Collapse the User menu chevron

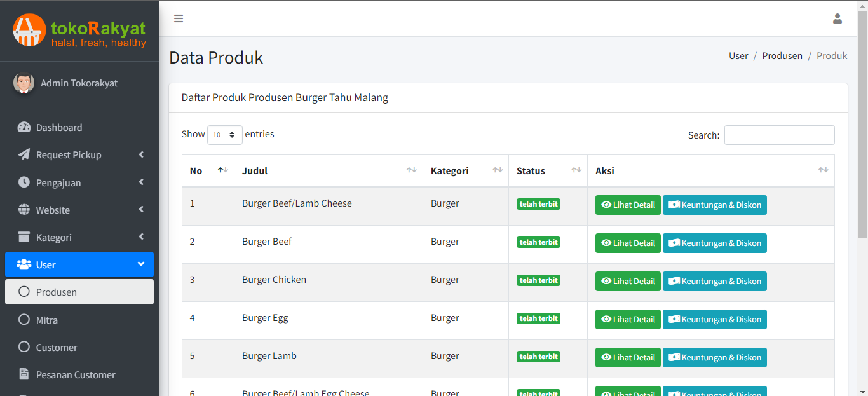point(141,264)
